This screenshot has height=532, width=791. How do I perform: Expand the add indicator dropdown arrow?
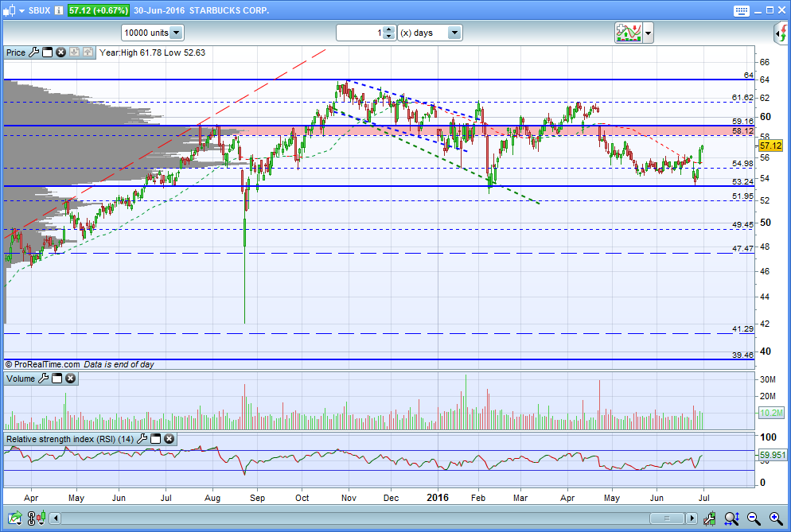649,33
